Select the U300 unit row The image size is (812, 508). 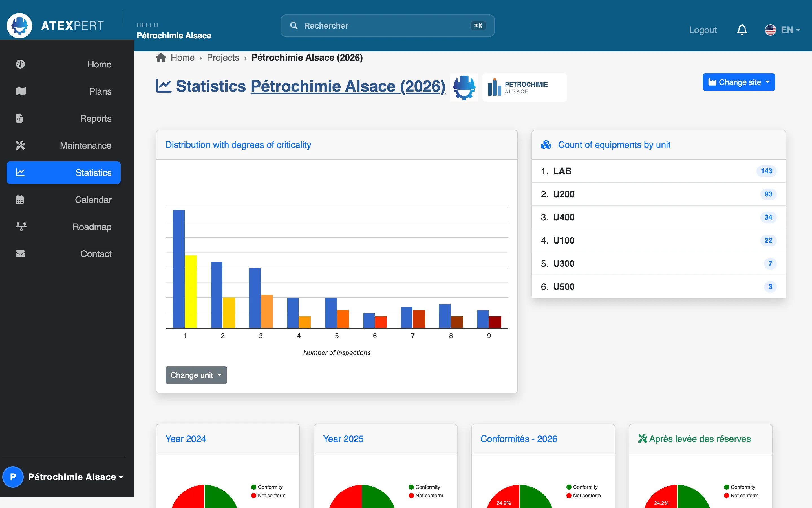[659, 264]
